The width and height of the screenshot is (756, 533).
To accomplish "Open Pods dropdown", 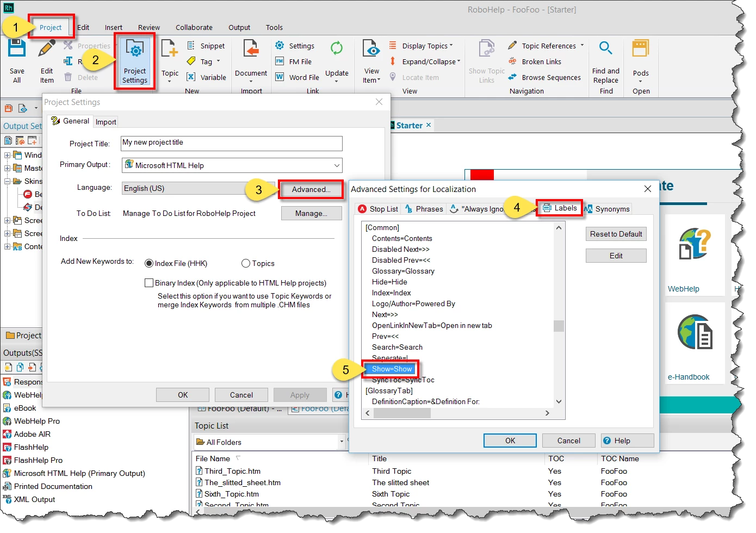I will pos(641,82).
